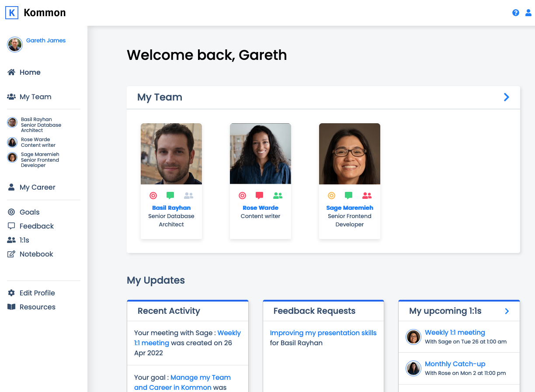
Task: Open Manage my Team and Career goal link
Action: [x=182, y=382]
